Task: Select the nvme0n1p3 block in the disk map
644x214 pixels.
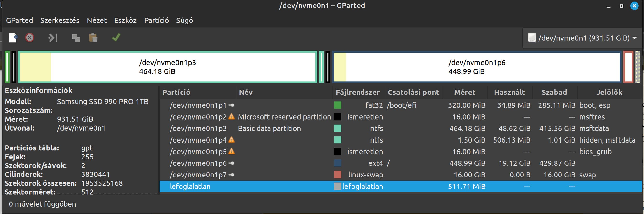Action: [x=167, y=67]
